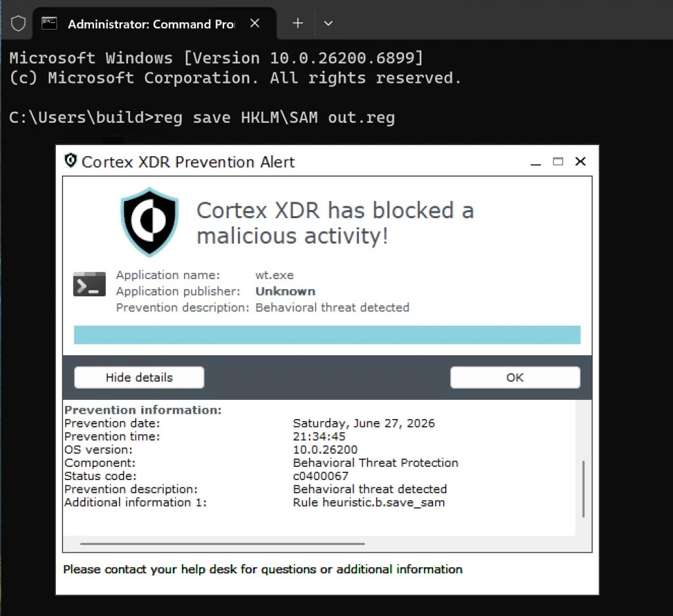673x616 pixels.
Task: Maximize the Cortex XDR Prevention Alert window
Action: click(x=557, y=162)
